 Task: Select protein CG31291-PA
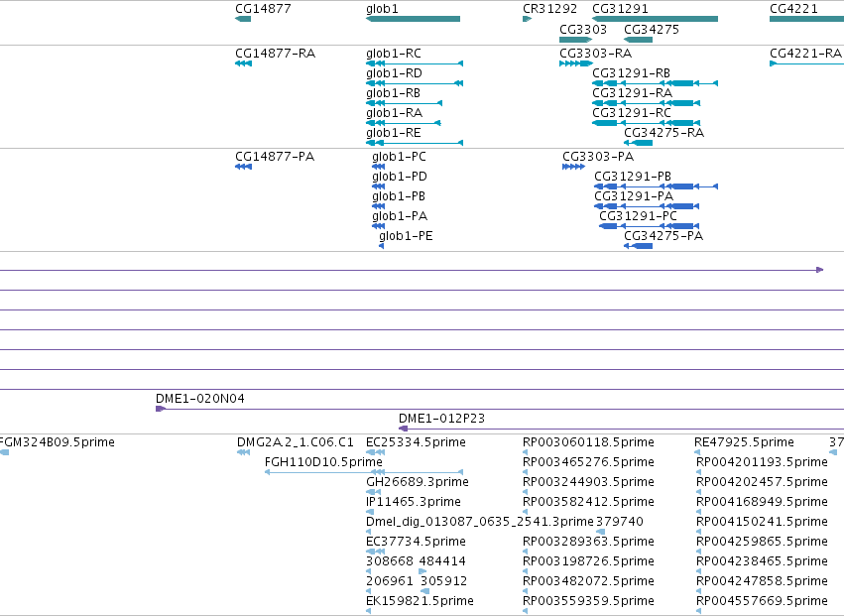647,206
